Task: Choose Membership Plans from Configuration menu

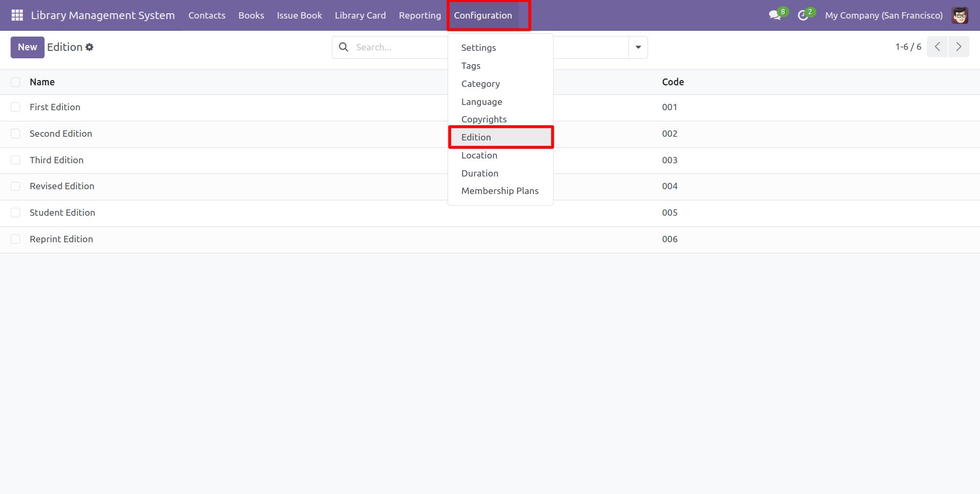Action: tap(500, 191)
